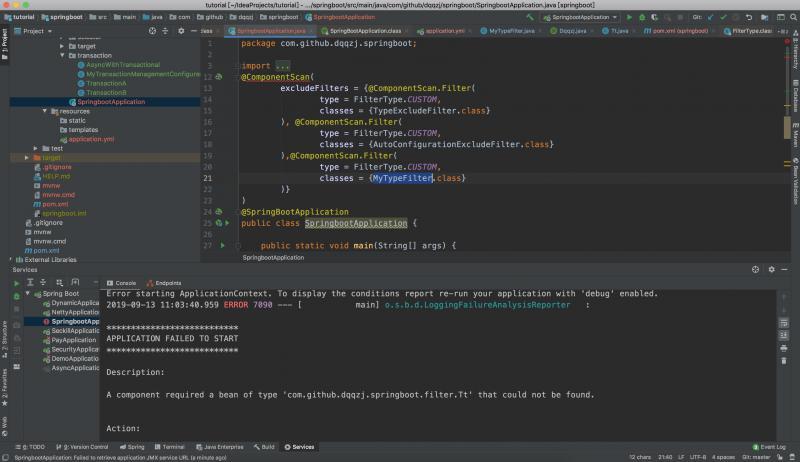
Task: Hide the Project panel with minus icon
Action: (x=193, y=31)
